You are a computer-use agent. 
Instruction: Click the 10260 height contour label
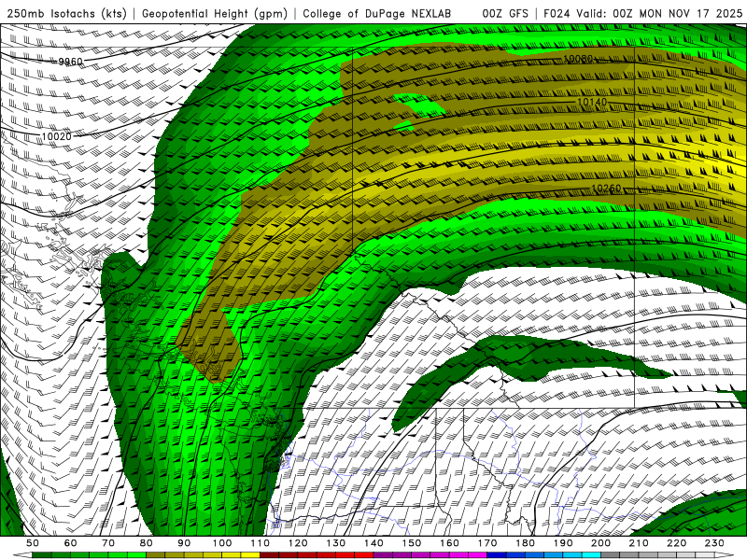606,189
